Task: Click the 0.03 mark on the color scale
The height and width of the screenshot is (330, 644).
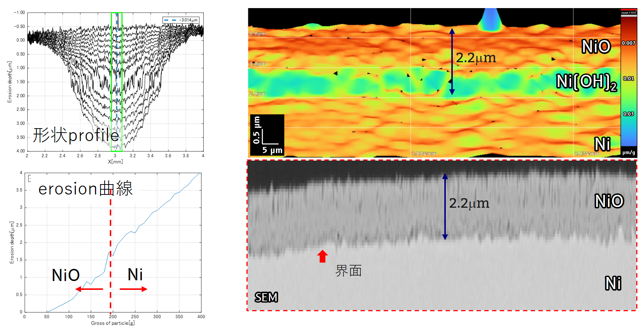Action: tap(629, 114)
